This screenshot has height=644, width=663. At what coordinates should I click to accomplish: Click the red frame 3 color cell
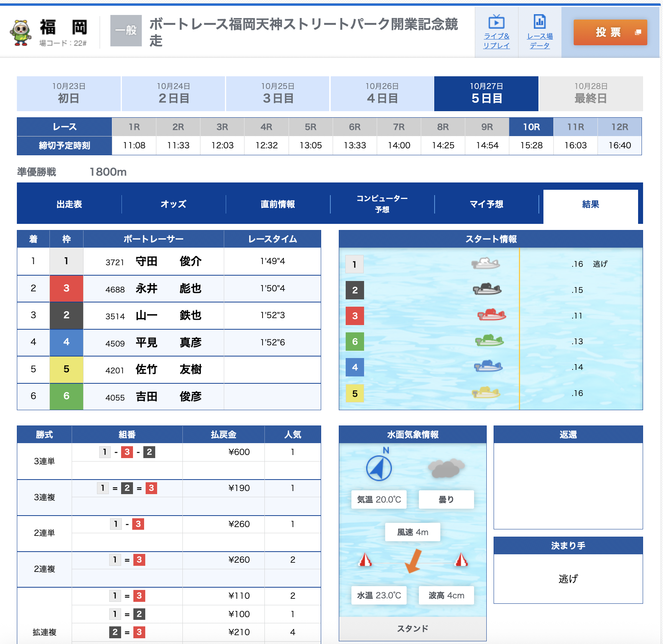66,288
